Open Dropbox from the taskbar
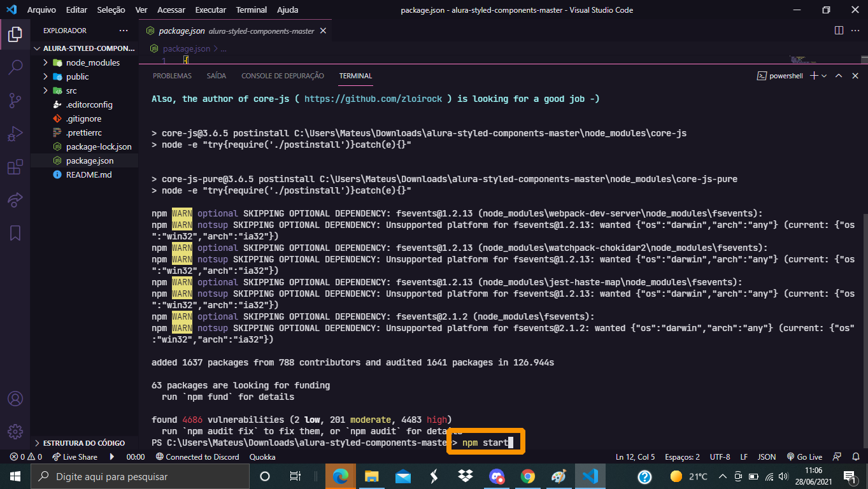868x489 pixels. pyautogui.click(x=465, y=476)
